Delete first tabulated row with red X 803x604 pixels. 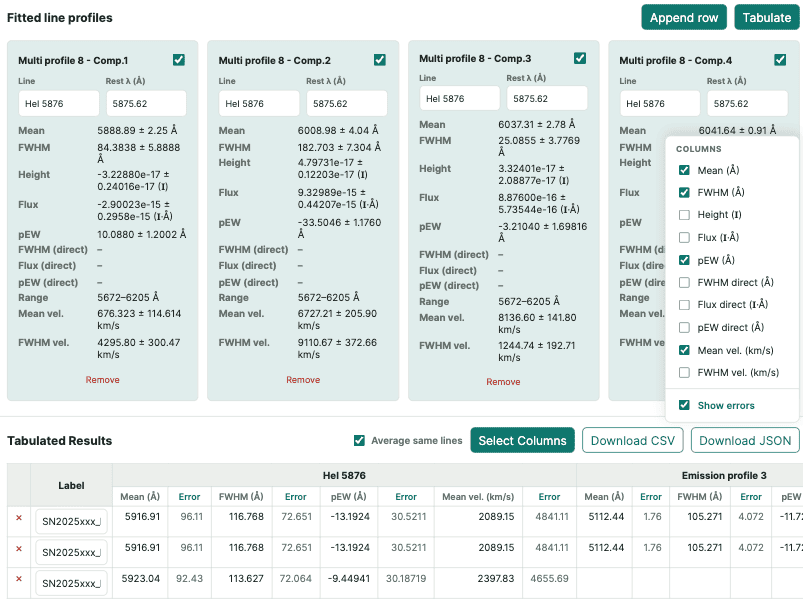(x=19, y=518)
